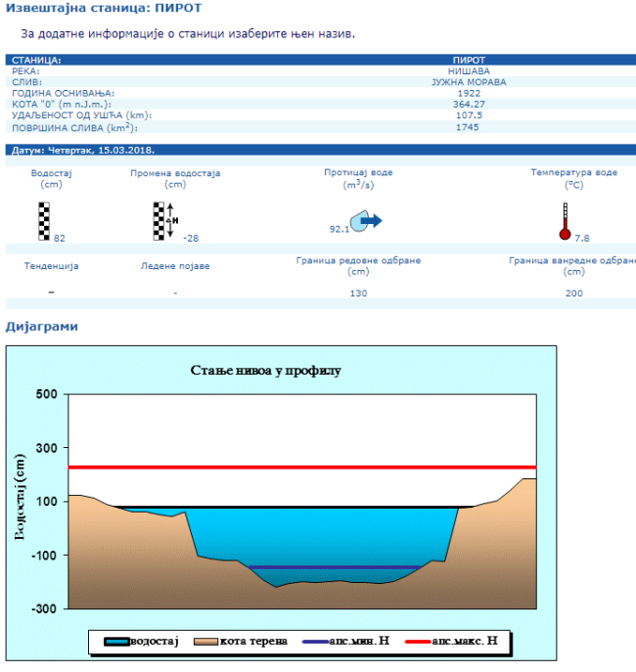This screenshot has height=672, width=636.
Task: Click the НИШАВА river name
Action: (469, 71)
